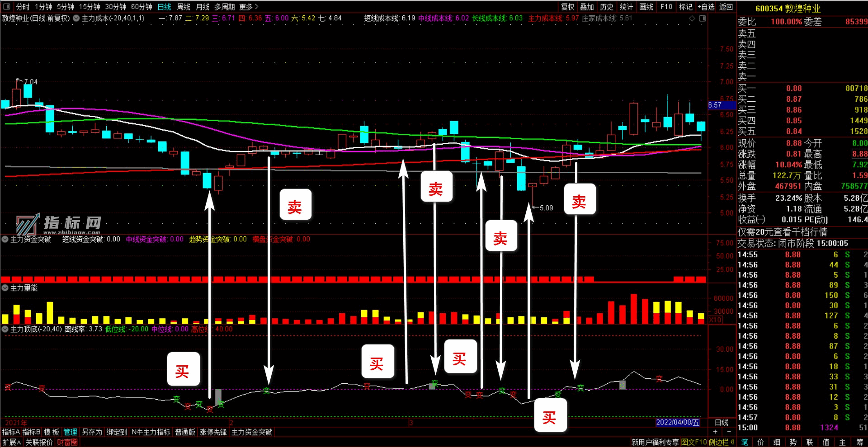Click the plus zoom button under 日线
The width and height of the screenshot is (868, 448).
715,432
